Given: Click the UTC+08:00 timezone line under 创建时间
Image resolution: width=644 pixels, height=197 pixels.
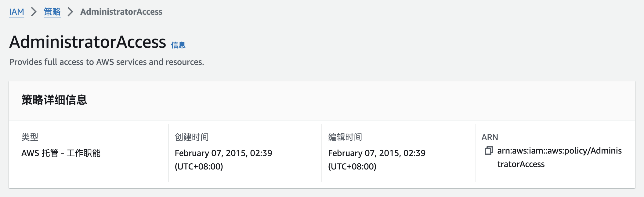Looking at the screenshot, I should click(x=199, y=166).
